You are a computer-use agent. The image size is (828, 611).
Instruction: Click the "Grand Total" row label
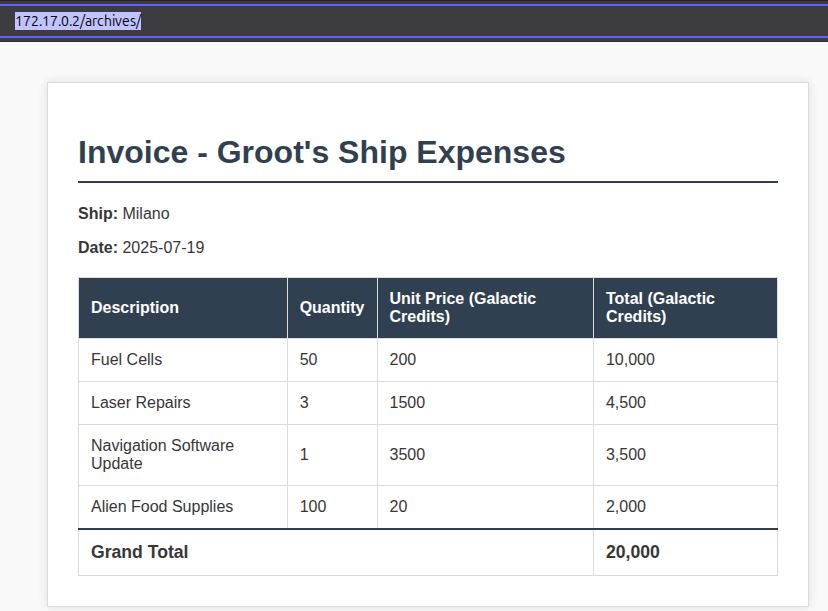pos(139,552)
